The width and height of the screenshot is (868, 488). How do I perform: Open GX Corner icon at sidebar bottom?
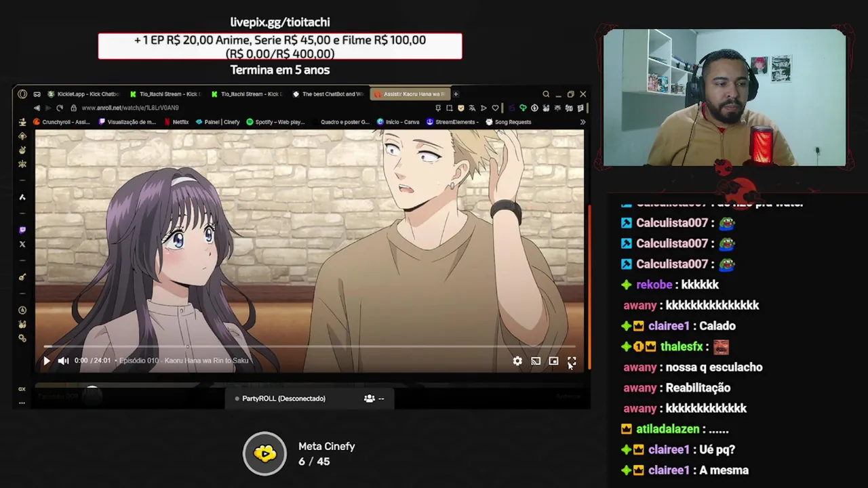22,389
